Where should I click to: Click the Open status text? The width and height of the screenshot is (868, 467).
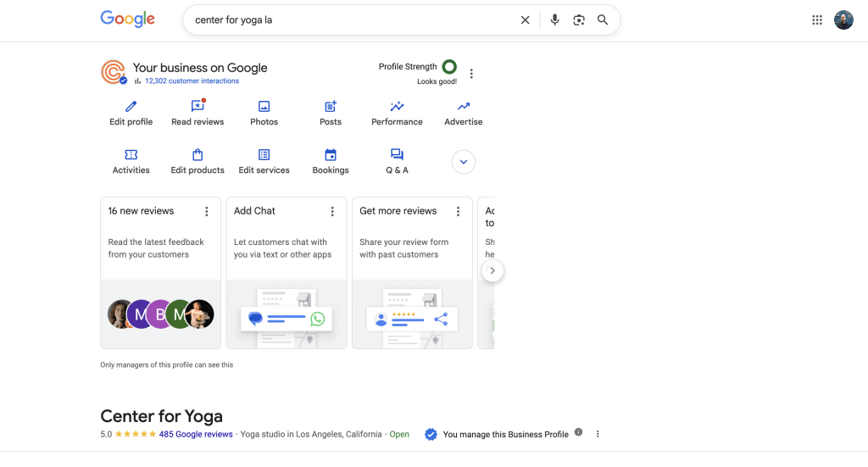tap(399, 434)
